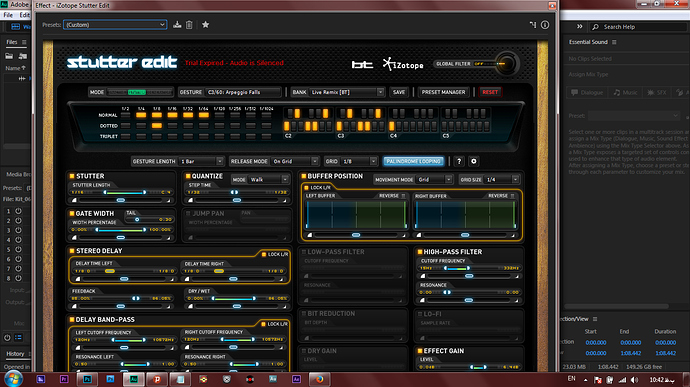The height and width of the screenshot is (387, 690).
Task: Toggle the Stutter module on/off
Action: 71,176
